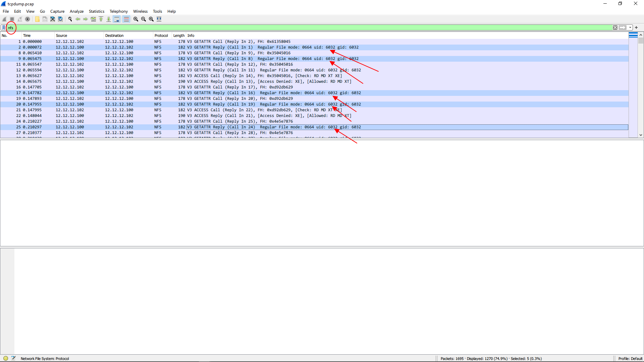Select packet 22 Access Denied reply row
The height and width of the screenshot is (362, 644).
(314, 116)
